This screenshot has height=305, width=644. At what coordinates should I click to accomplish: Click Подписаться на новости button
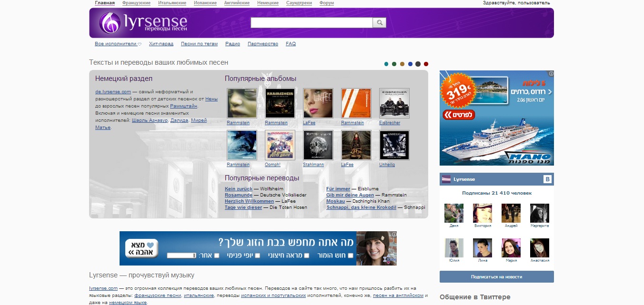click(496, 276)
